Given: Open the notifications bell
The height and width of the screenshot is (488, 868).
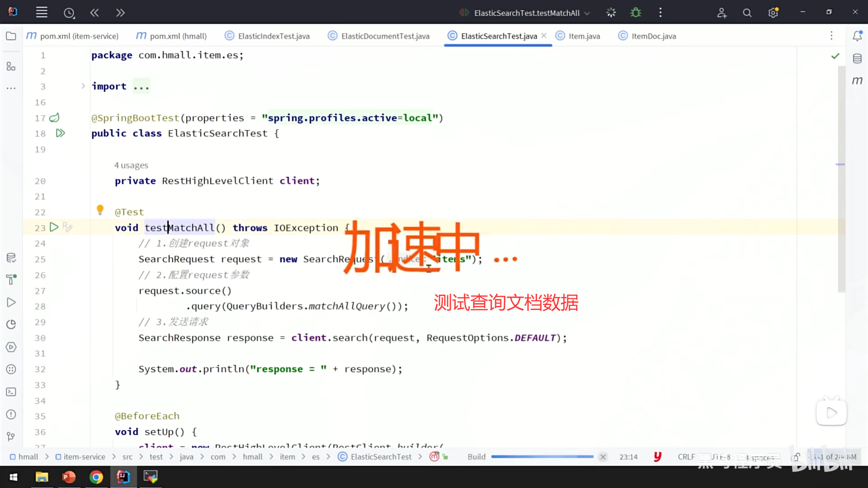Looking at the screenshot, I should click(857, 36).
